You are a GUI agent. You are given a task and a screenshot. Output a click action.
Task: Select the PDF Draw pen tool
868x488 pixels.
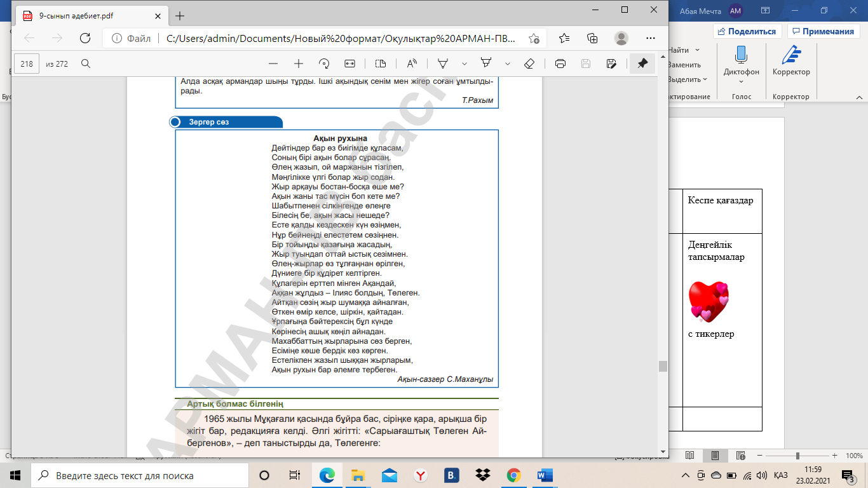point(443,64)
